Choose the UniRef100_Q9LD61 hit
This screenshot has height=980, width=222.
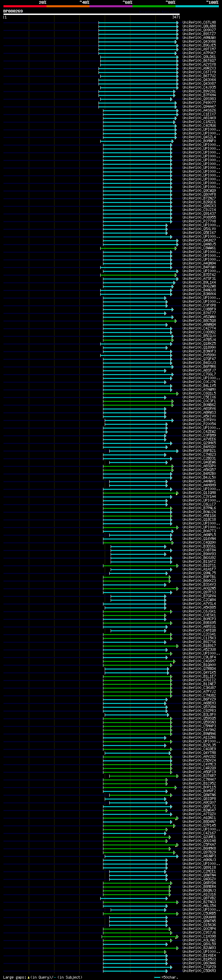(199, 57)
